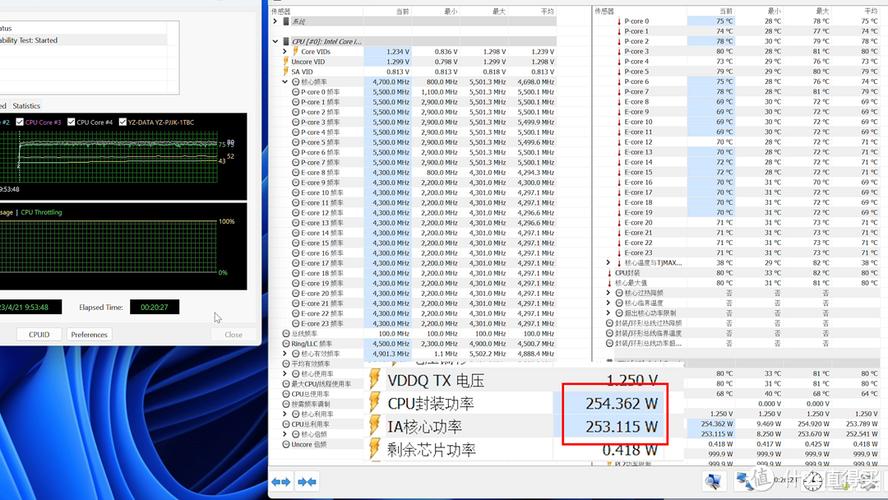Select the E-core 15 频率 row
Image resolution: width=888 pixels, height=500 pixels.
tap(413, 243)
